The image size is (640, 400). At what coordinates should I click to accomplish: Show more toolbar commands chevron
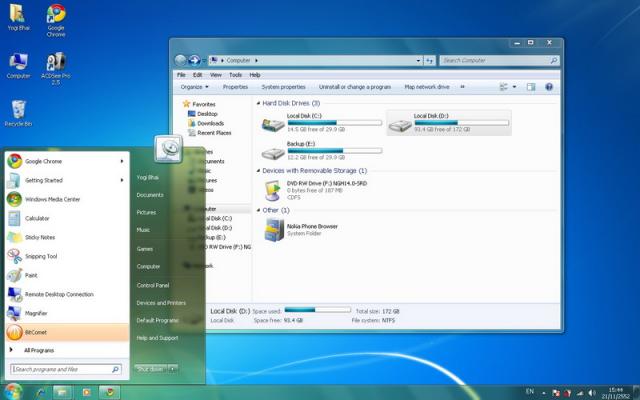click(462, 87)
